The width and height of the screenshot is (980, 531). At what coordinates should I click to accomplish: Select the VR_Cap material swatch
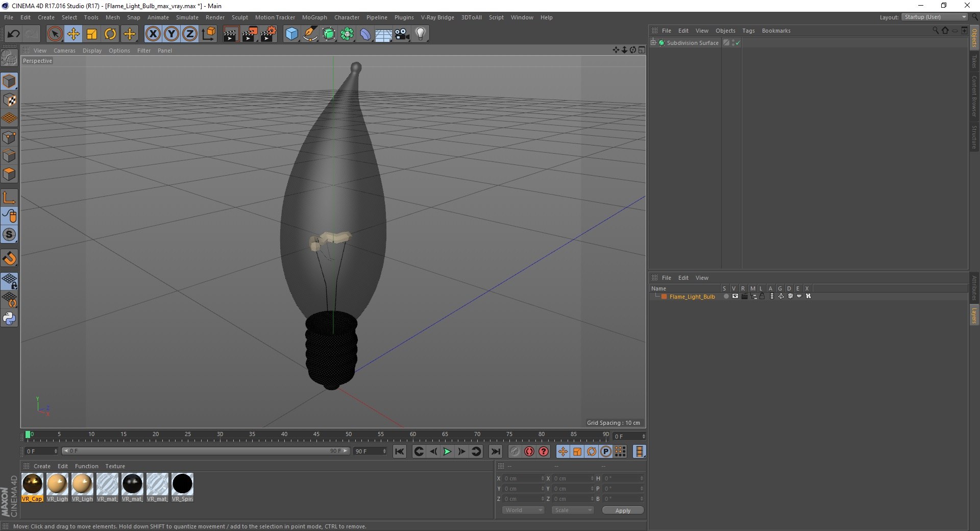pos(33,487)
